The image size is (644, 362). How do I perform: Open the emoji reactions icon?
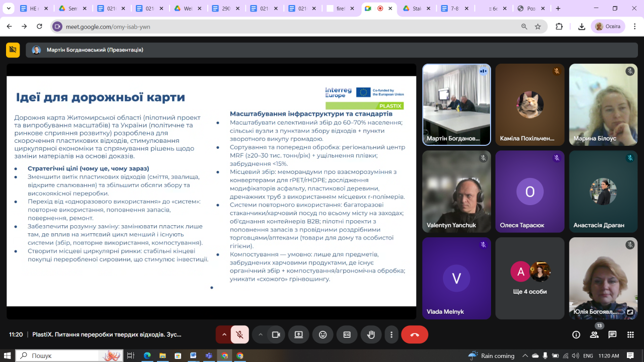(x=323, y=334)
